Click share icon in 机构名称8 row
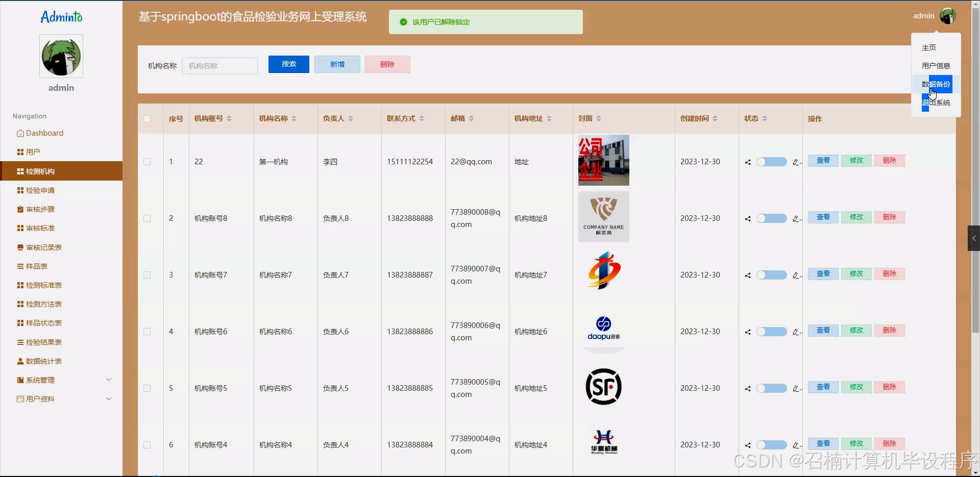This screenshot has width=980, height=477. (x=748, y=219)
